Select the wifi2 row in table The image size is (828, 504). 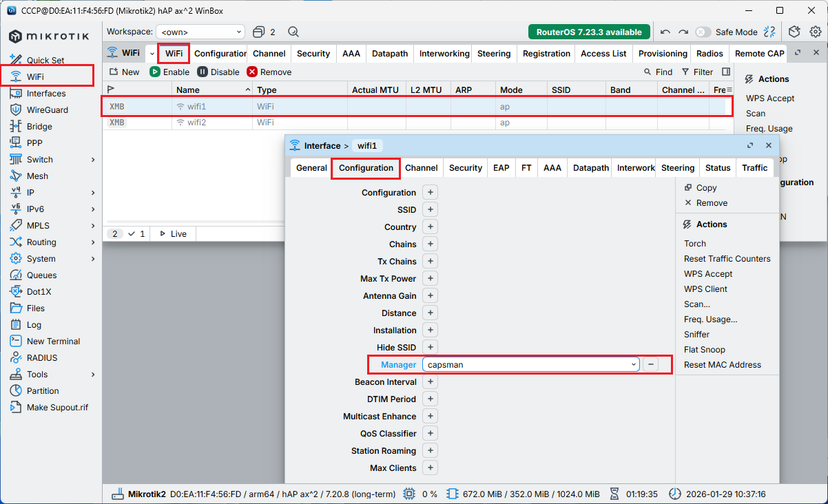417,123
